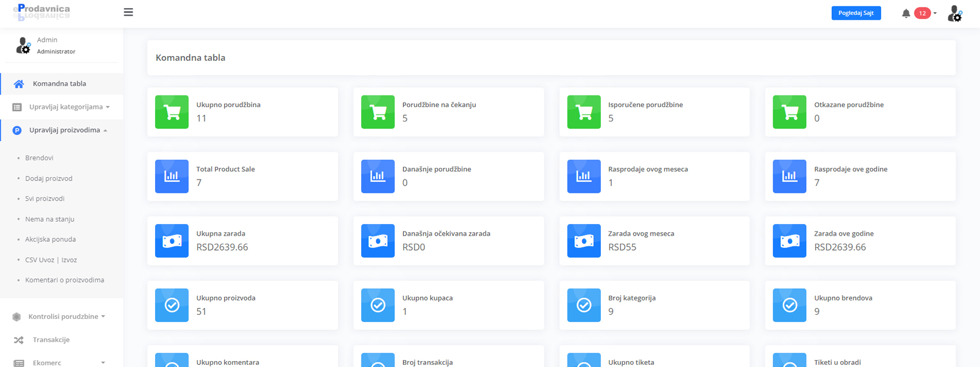
Task: Open Komandna tabla in the sidebar
Action: [x=59, y=84]
